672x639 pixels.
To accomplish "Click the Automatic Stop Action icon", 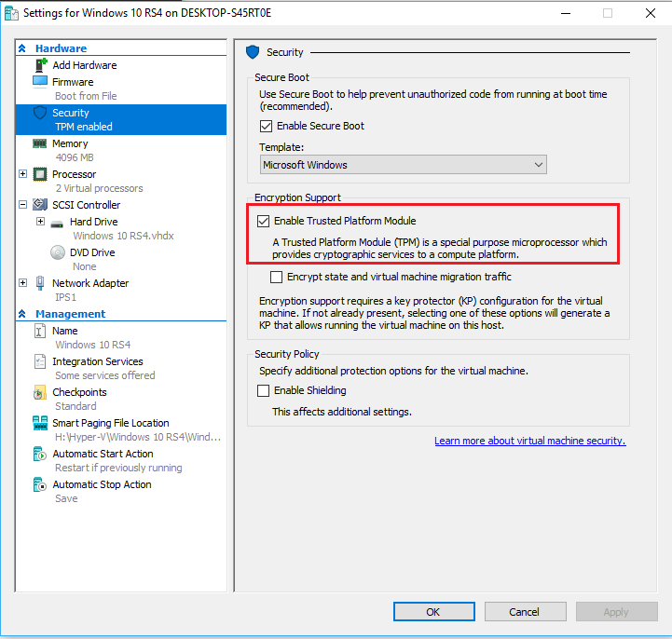I will click(x=39, y=484).
